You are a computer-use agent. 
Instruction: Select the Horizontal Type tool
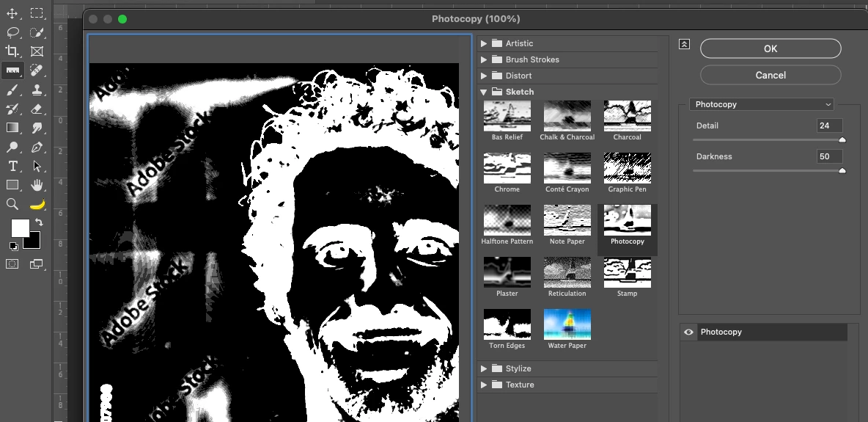click(12, 166)
